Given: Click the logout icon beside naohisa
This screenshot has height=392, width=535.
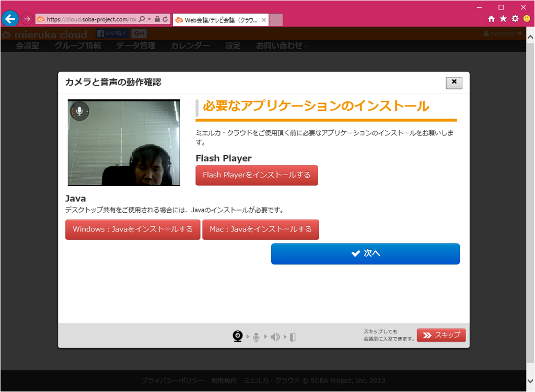Looking at the screenshot, I should (519, 33).
